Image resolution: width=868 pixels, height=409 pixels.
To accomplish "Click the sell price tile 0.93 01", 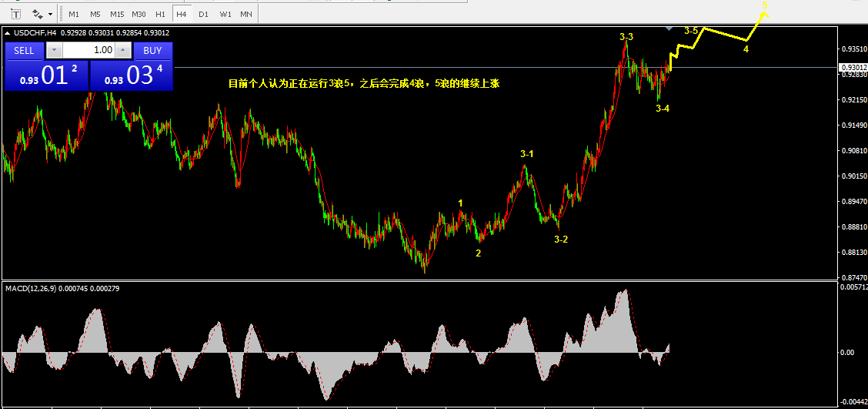I will [46, 75].
